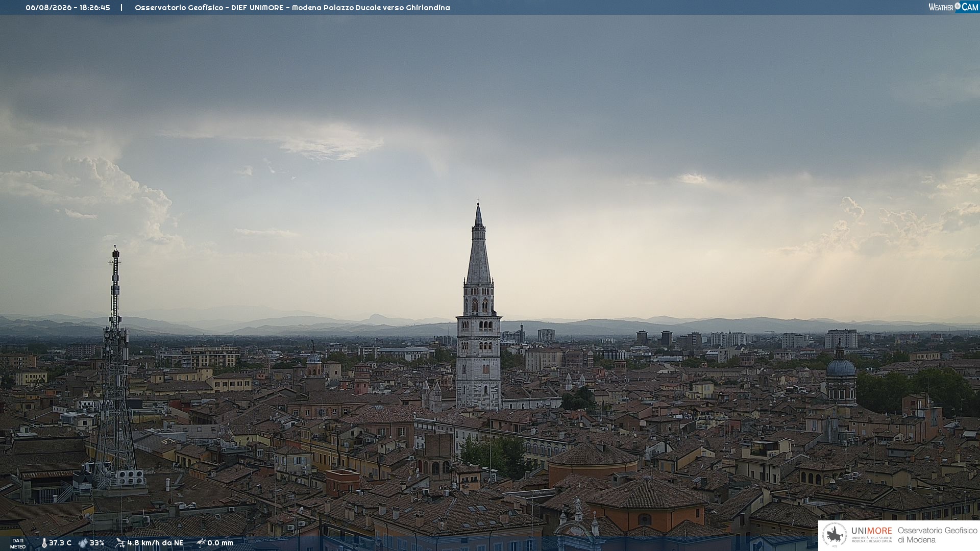Click the wind anemometer icon
This screenshot has width=980, height=551.
pyautogui.click(x=120, y=543)
